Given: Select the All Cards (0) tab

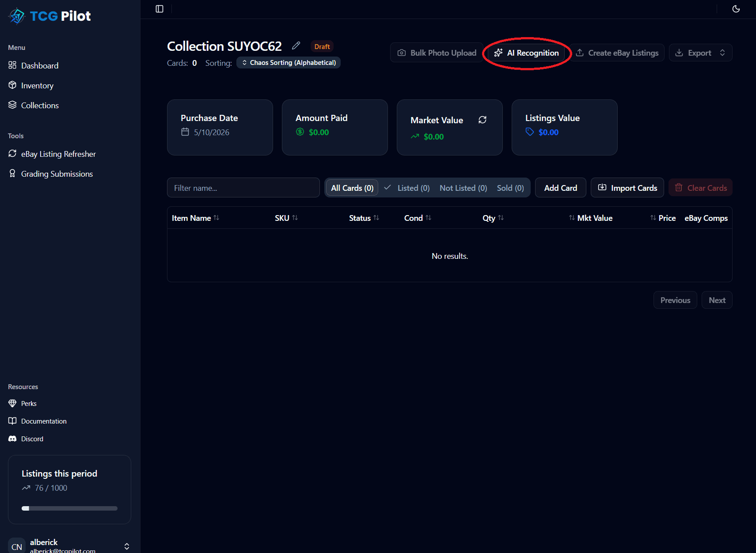Looking at the screenshot, I should [x=352, y=188].
